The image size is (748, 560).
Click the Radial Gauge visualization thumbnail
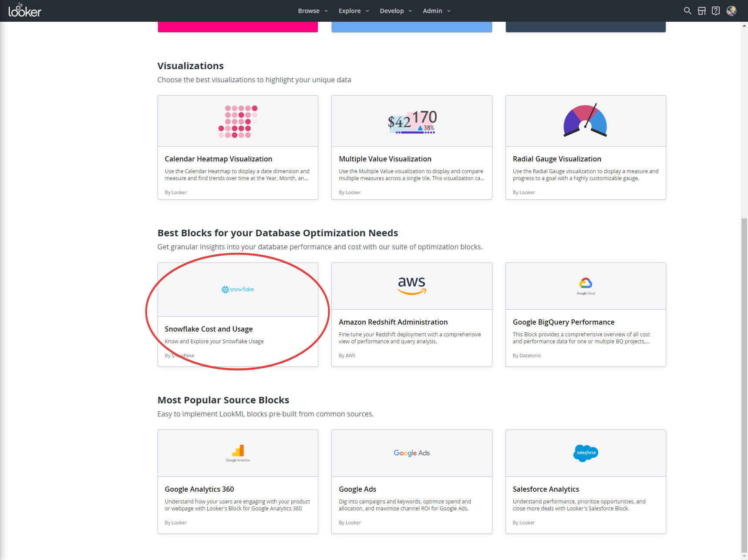(x=585, y=121)
